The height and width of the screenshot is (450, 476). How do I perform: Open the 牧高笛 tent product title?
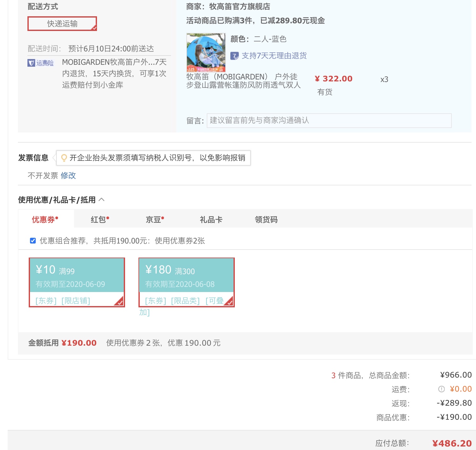tap(243, 81)
